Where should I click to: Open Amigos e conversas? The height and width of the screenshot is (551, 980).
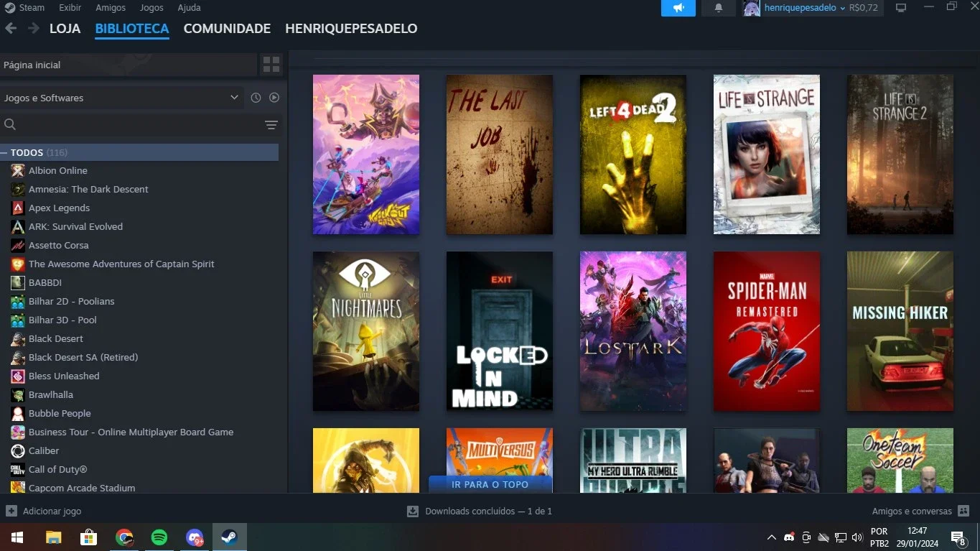tap(912, 511)
